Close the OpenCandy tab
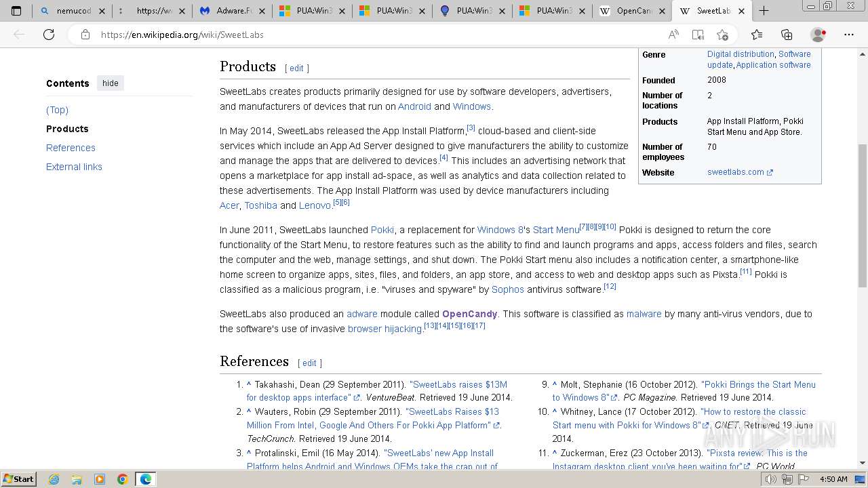The image size is (868, 488). coord(663,11)
